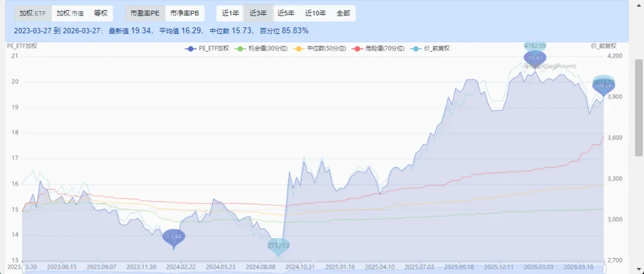Viewport: 644px width, 274px height.
Task: Click the 最新值 19.34 statistic text
Action: [131, 31]
